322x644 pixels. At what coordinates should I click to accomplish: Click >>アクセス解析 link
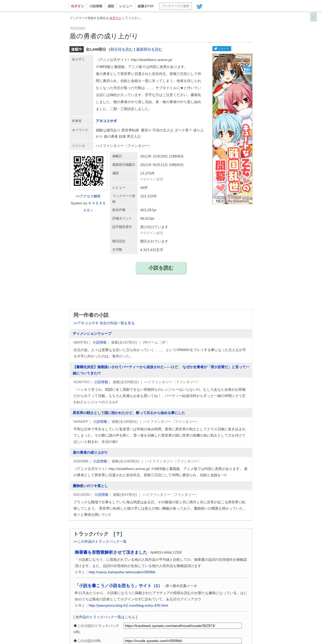88,196
